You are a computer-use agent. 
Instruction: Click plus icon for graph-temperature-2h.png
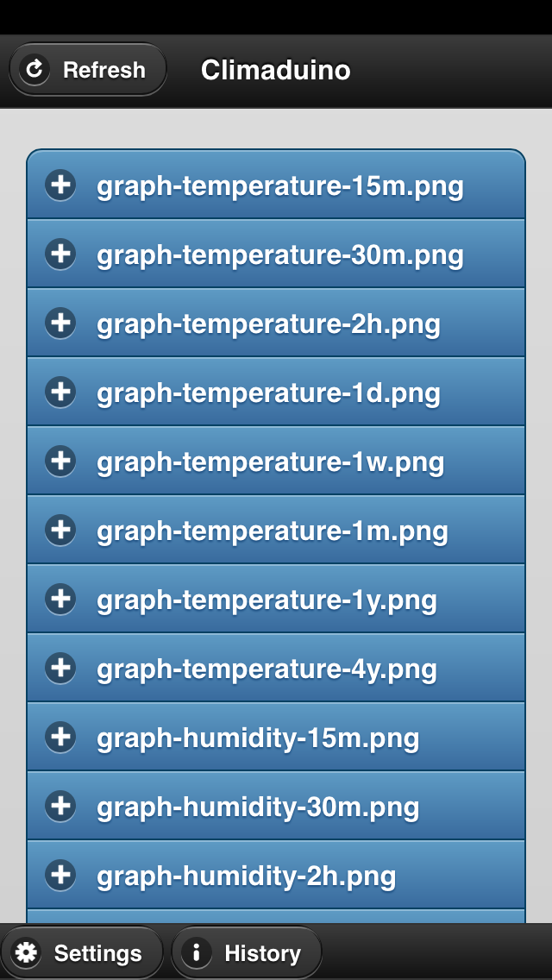tap(60, 324)
